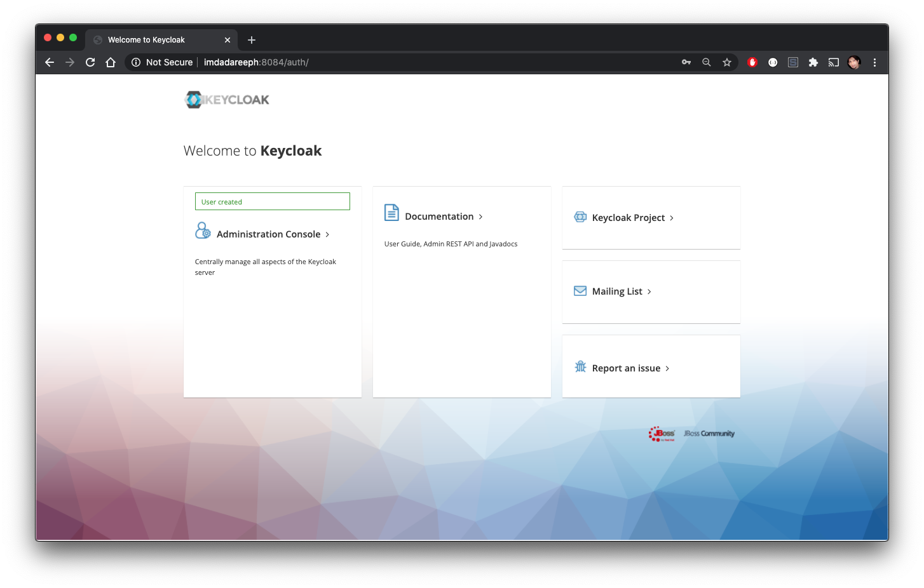Viewport: 924px width, 588px height.
Task: Open the Administration Console link
Action: (268, 234)
